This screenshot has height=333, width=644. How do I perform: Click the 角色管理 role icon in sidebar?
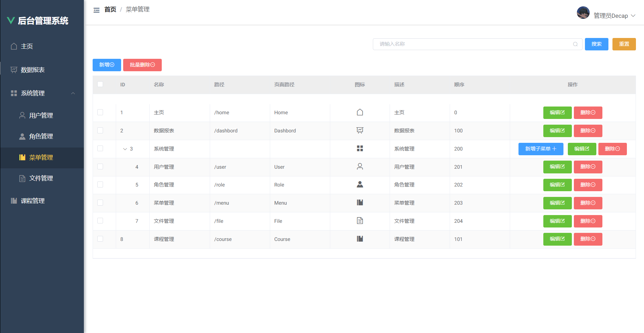click(22, 136)
